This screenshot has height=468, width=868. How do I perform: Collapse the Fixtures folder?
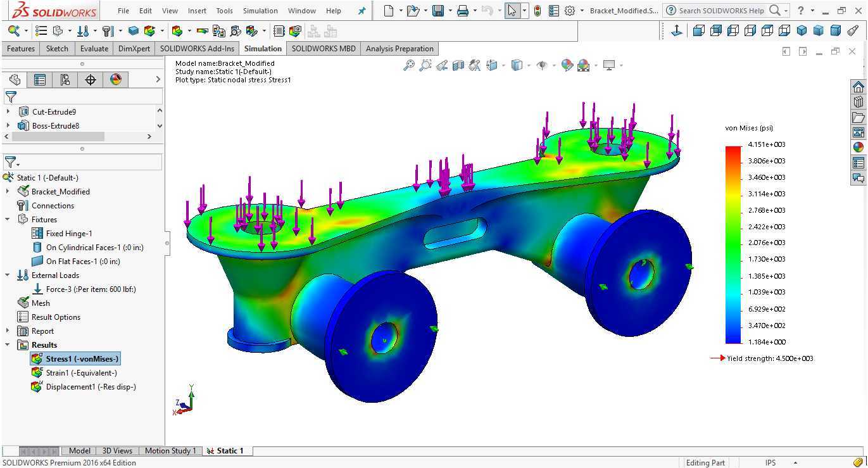point(8,219)
